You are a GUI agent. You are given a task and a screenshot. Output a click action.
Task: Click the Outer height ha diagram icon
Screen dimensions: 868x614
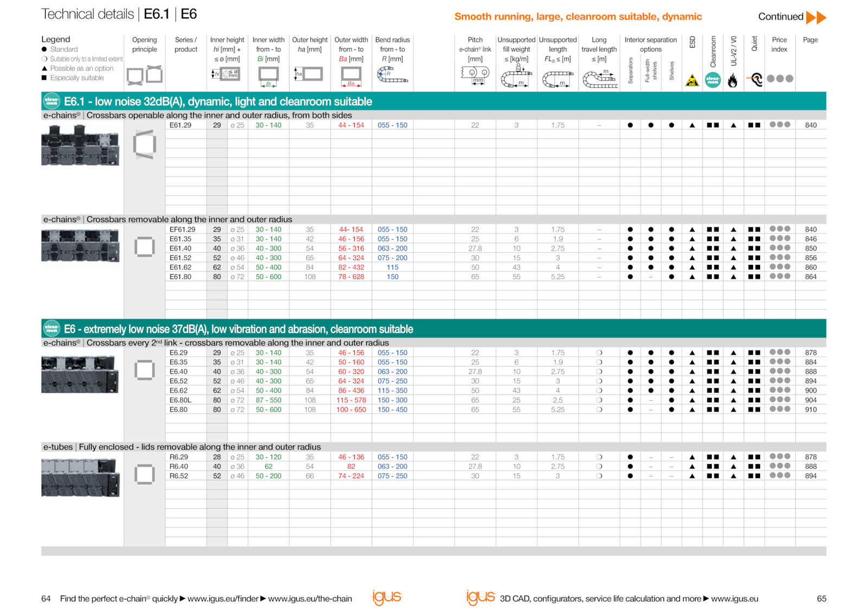[x=308, y=74]
